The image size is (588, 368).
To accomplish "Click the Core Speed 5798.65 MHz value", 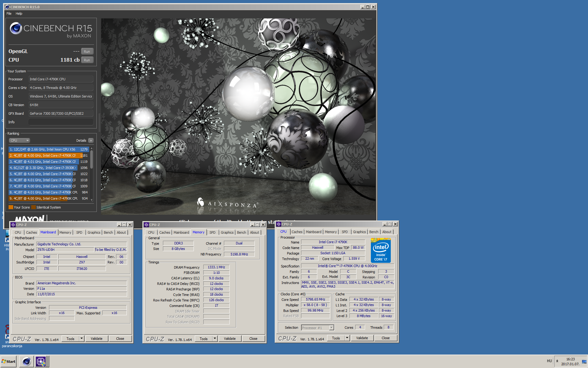I will [315, 299].
